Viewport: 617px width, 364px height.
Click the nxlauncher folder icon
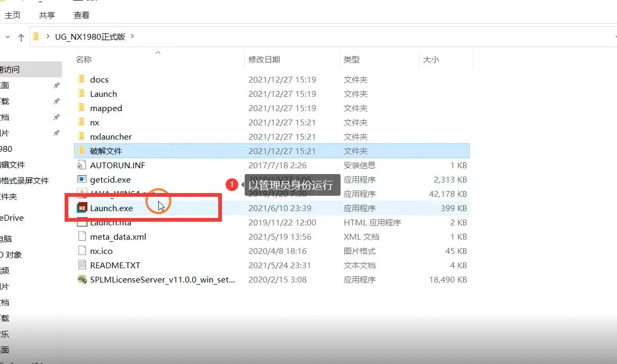(82, 136)
